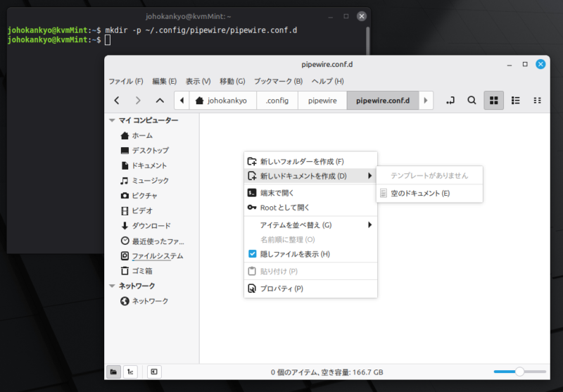Switch to compact view
The width and height of the screenshot is (563, 392).
[x=538, y=101]
